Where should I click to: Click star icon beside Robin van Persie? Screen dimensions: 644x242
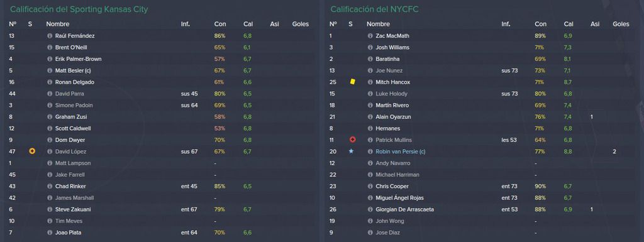click(x=351, y=151)
